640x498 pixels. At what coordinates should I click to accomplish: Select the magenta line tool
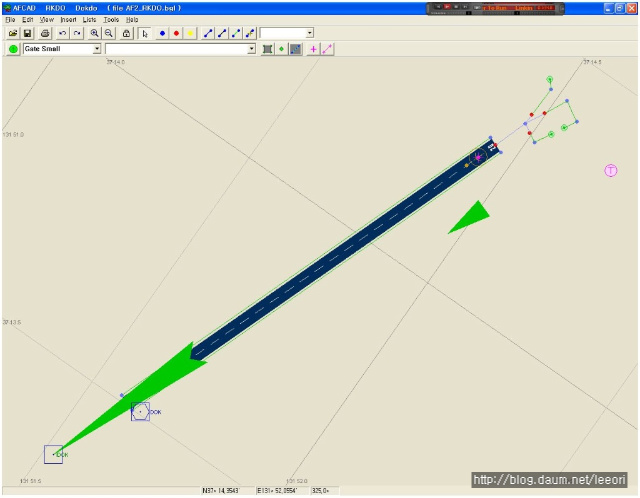click(327, 49)
